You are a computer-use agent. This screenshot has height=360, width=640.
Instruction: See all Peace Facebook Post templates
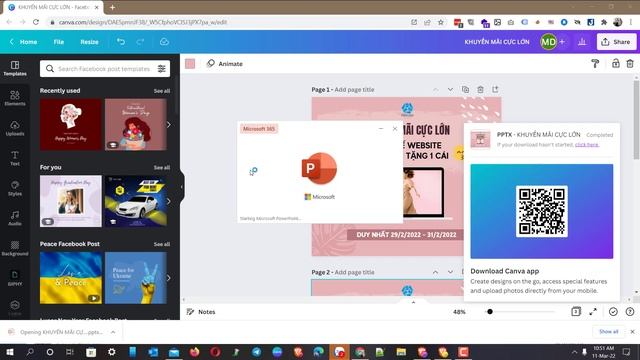click(x=162, y=244)
